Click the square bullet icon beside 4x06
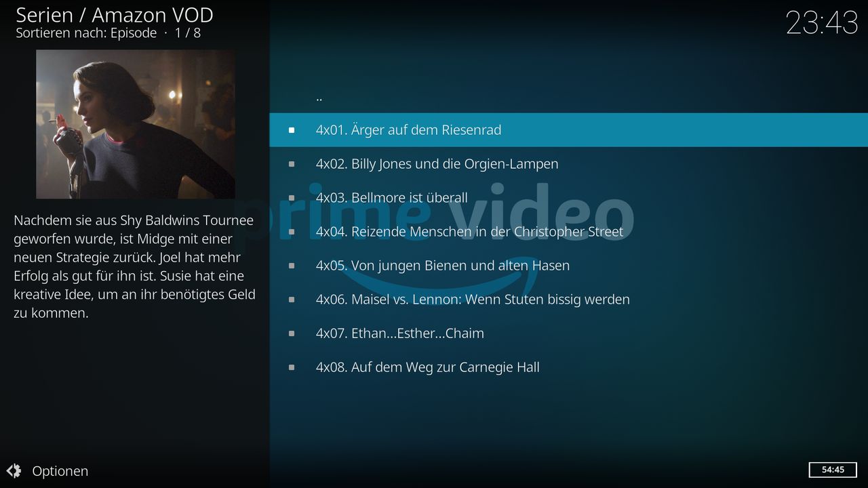Screen dimensions: 868x488 [x=292, y=300]
